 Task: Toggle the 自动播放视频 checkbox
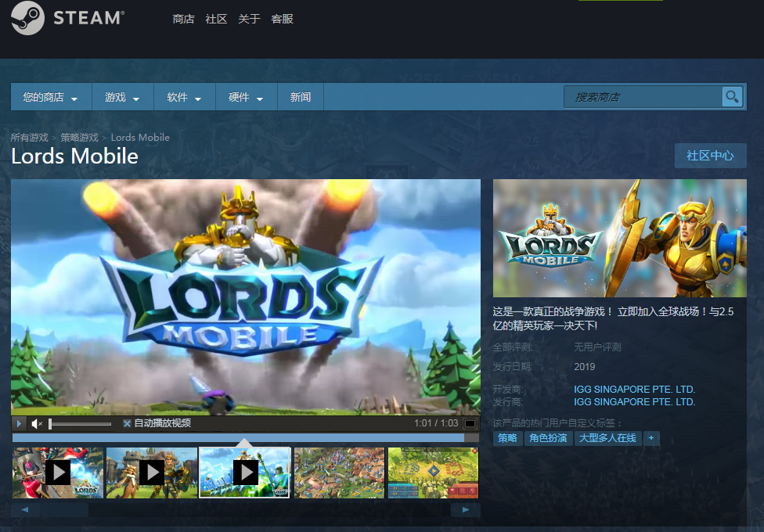point(127,424)
